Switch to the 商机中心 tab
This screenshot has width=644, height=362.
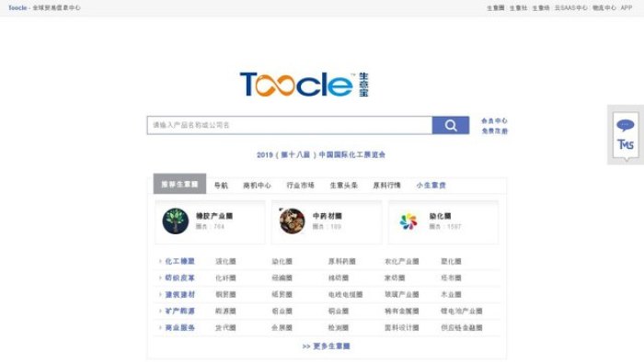coord(257,186)
